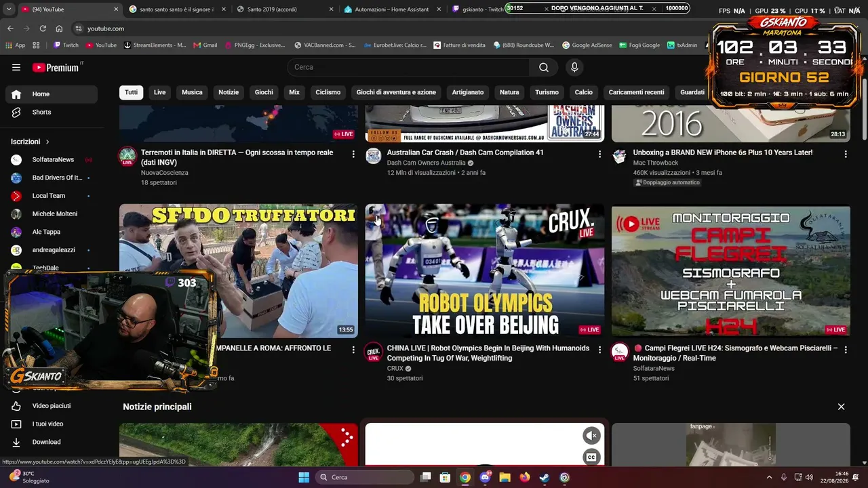Dismiss the Notizie principali section
Screen dimensions: 868x488
point(841,407)
